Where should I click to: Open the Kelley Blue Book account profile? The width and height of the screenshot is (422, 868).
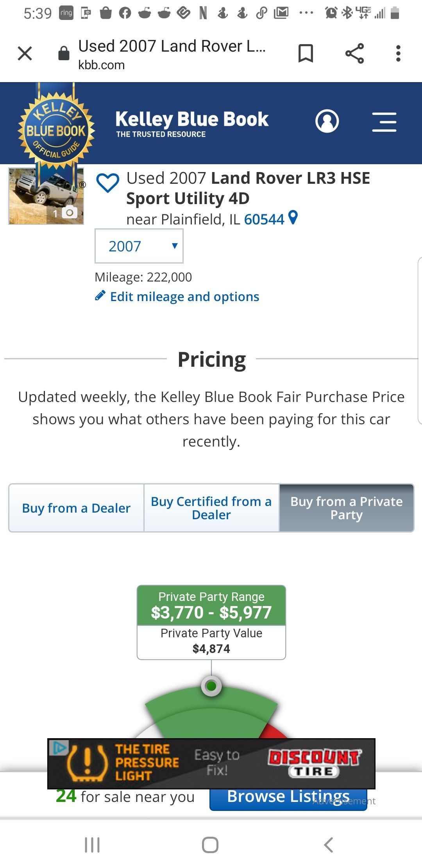click(327, 122)
